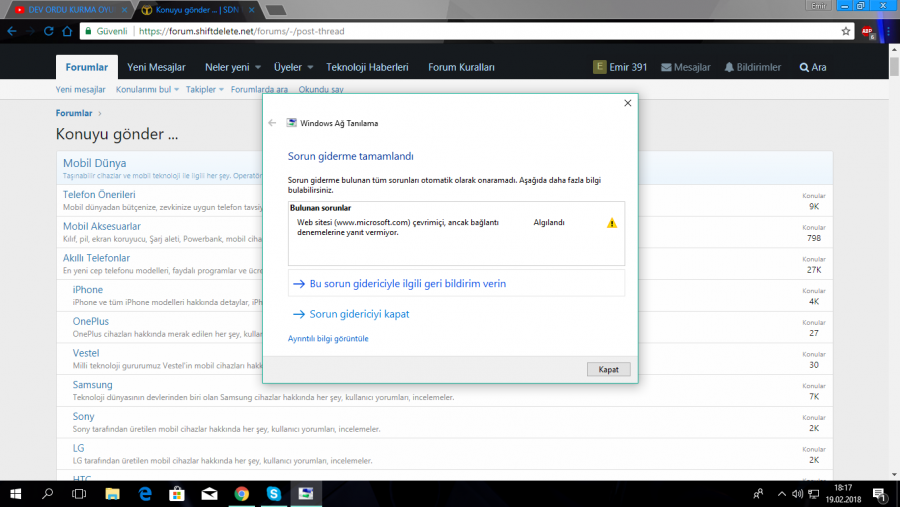The width and height of the screenshot is (900, 507).
Task: Open Ara search
Action: pos(813,67)
